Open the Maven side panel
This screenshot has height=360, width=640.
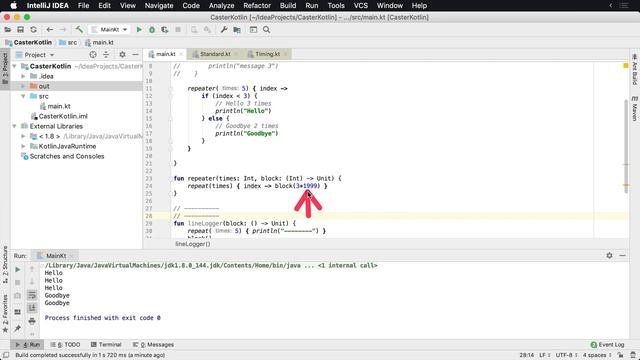tap(635, 109)
